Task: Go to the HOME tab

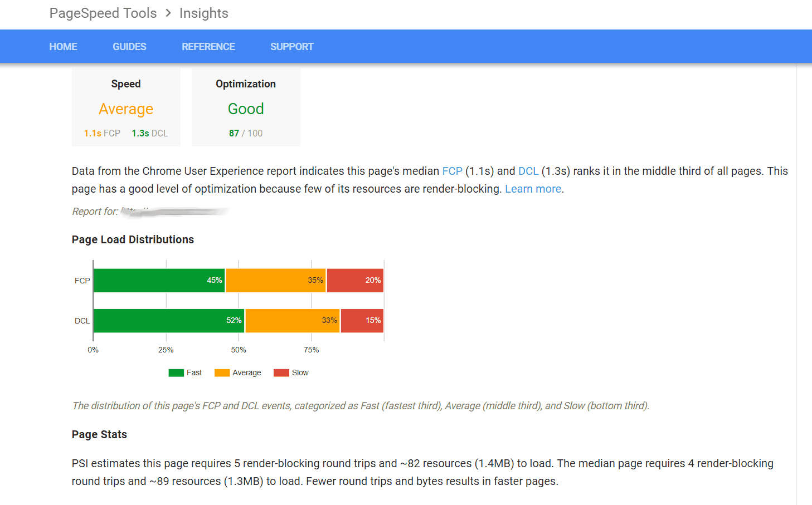Action: pos(63,47)
